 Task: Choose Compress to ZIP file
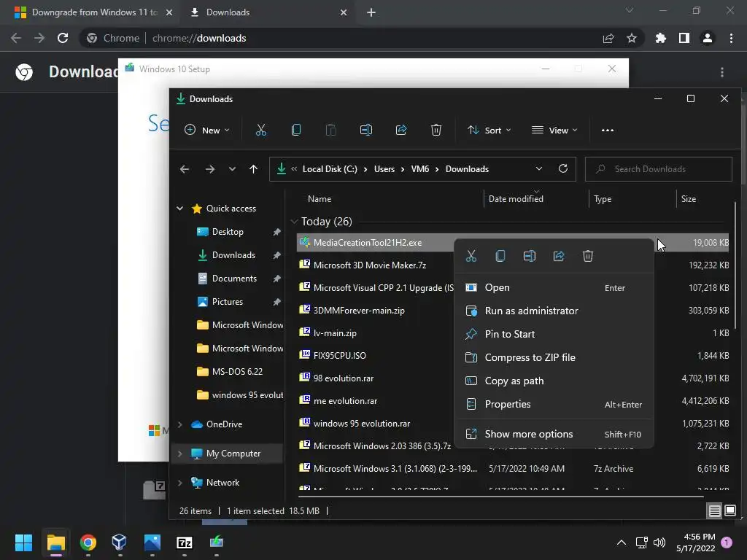[x=554, y=357]
